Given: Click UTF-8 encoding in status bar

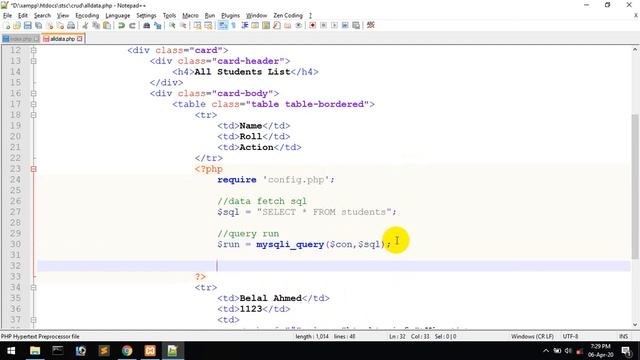Looking at the screenshot, I should coord(570,336).
